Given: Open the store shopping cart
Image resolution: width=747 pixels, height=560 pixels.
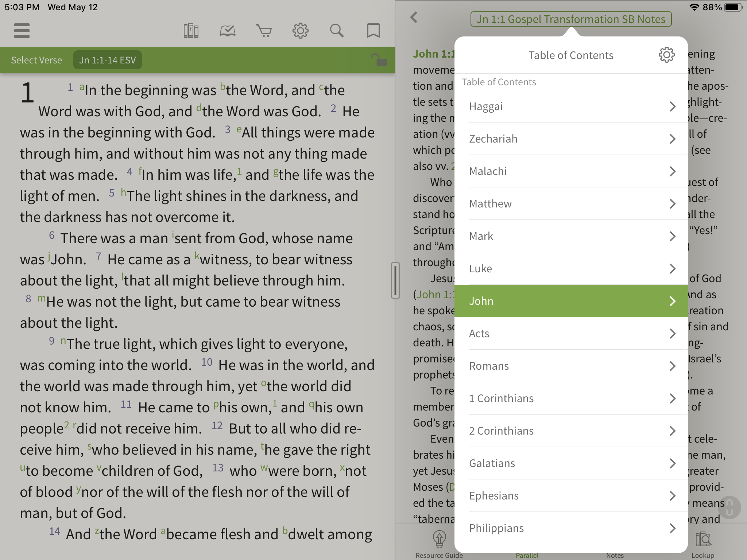Looking at the screenshot, I should (x=264, y=31).
